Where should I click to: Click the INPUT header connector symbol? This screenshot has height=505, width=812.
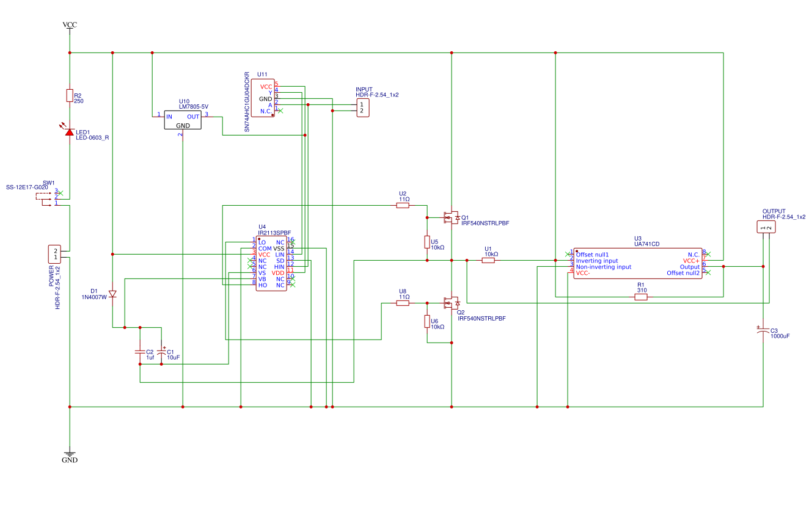[x=363, y=107]
